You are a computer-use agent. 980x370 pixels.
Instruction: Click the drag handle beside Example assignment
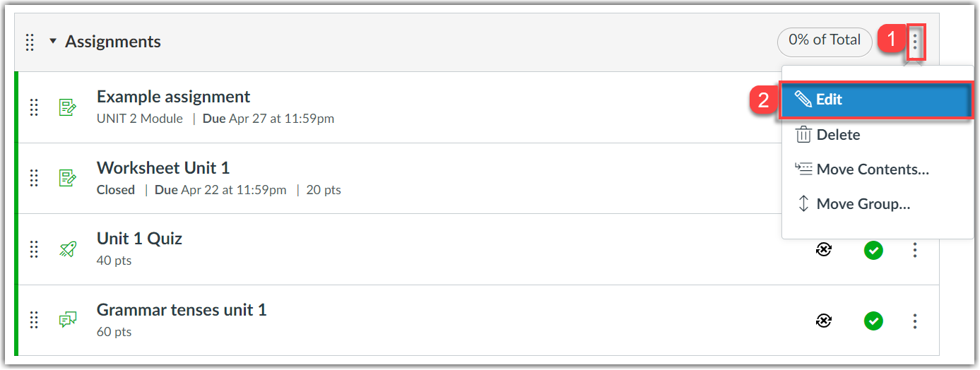pos(33,107)
